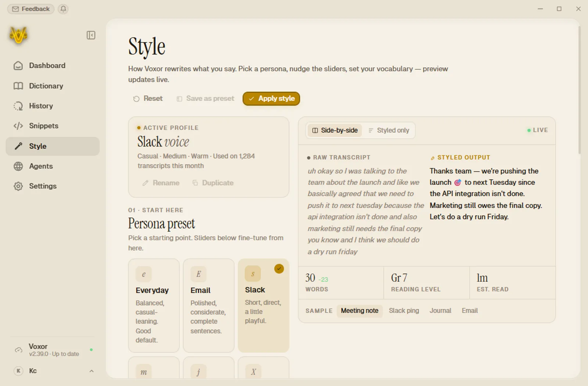Image resolution: width=588 pixels, height=386 pixels.
Task: Click the styled output text
Action: [x=486, y=194]
